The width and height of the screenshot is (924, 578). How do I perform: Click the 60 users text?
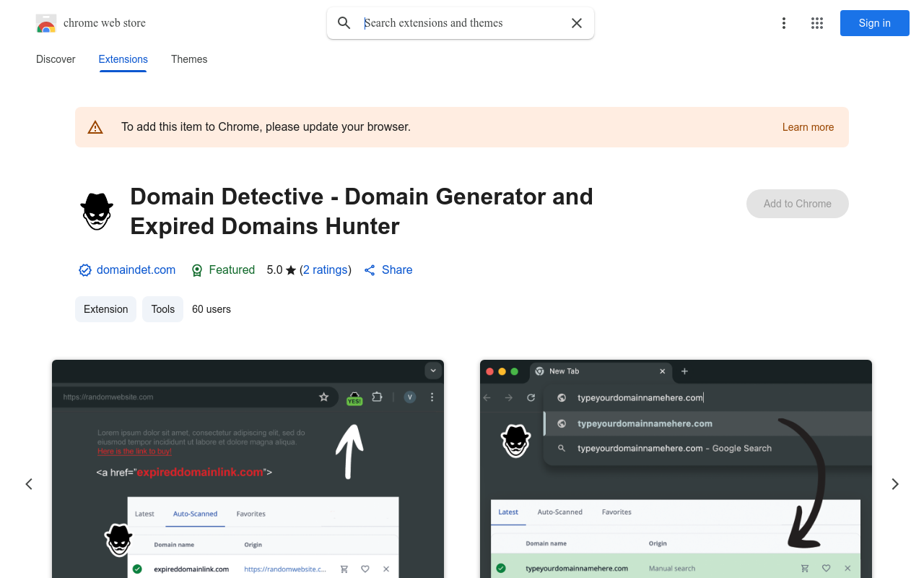click(212, 309)
